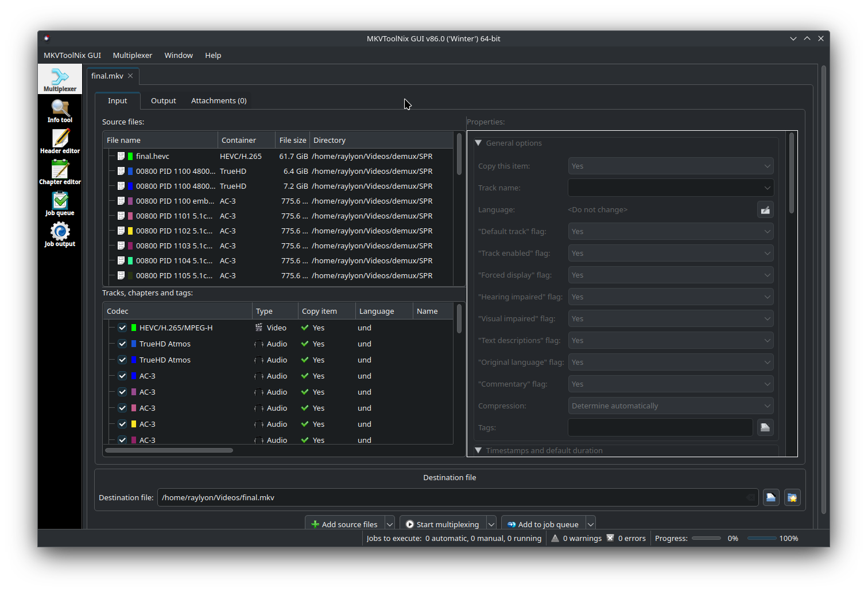Viewport: 868px width, 592px height.
Task: Open the Help menu
Action: [x=213, y=55]
